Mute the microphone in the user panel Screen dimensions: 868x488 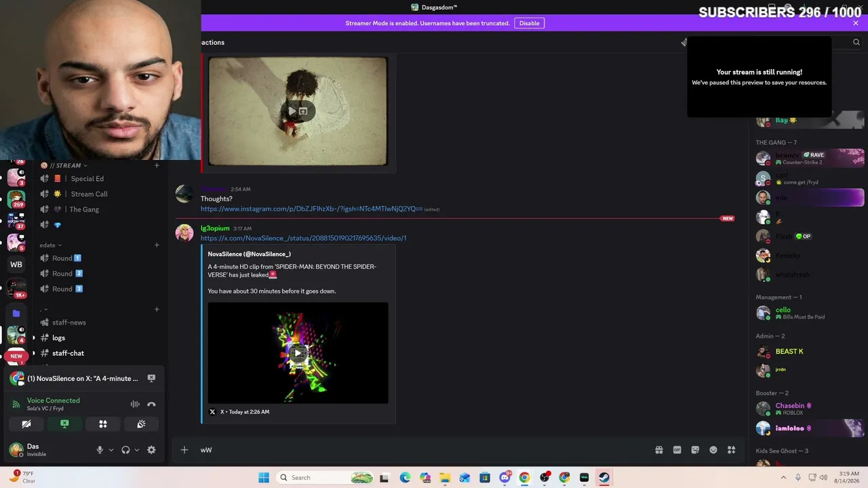pos(100,450)
